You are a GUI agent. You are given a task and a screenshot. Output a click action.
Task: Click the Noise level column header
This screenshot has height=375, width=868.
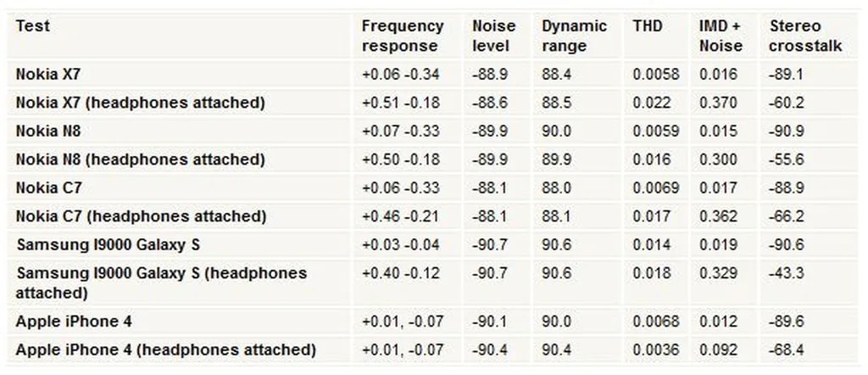[x=492, y=36]
